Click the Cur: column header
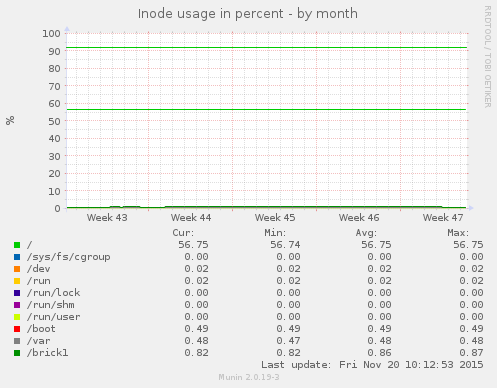This screenshot has width=497, height=388. 183,233
